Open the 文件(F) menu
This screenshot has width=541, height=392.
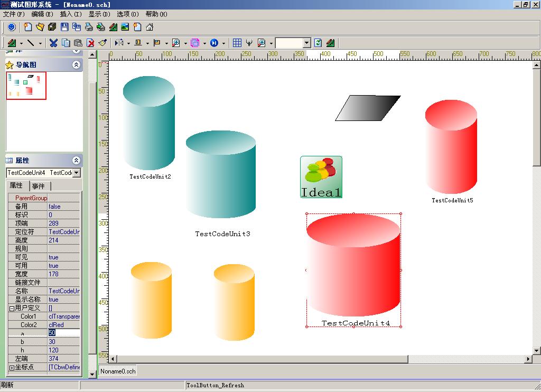point(14,14)
